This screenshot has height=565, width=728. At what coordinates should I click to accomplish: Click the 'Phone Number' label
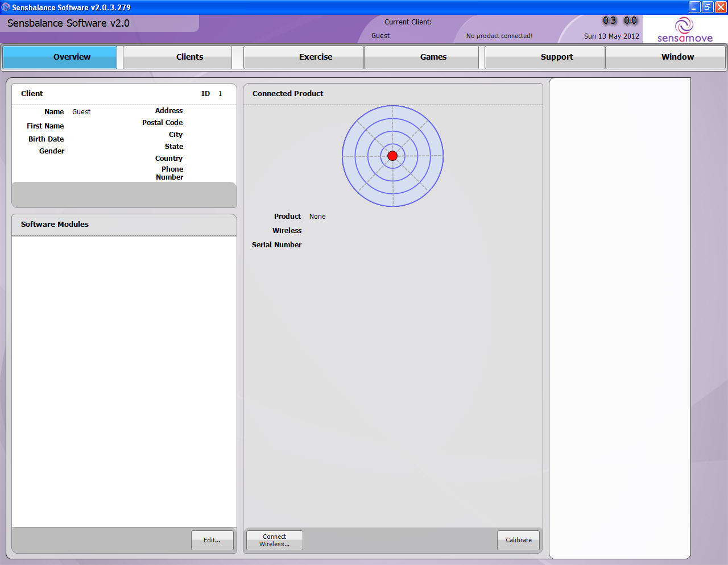[x=169, y=173]
